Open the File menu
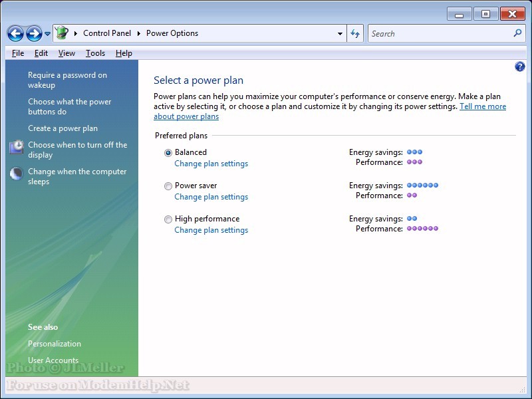 click(x=18, y=53)
